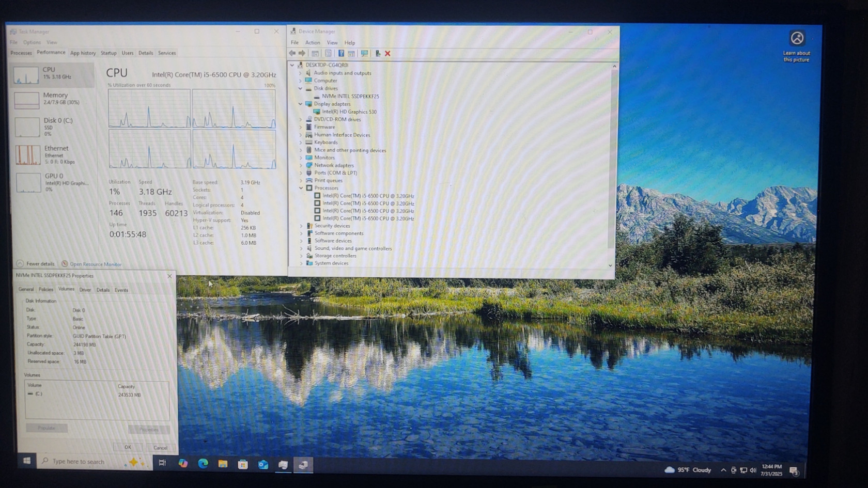Click the back arrow in Device Manager toolbar
This screenshot has height=488, width=868.
point(292,53)
